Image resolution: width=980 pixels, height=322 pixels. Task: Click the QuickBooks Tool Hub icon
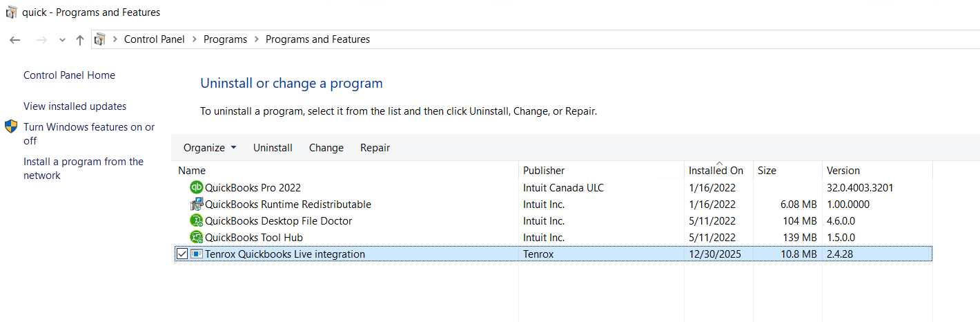click(196, 238)
